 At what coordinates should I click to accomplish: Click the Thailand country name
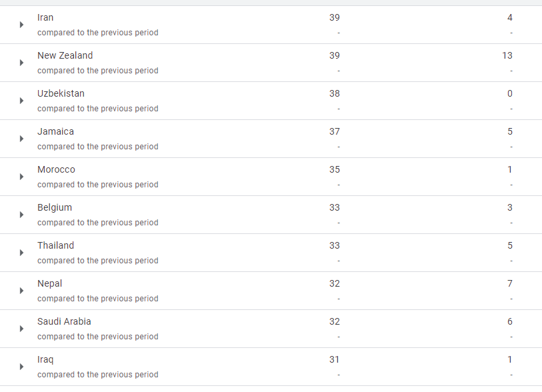point(55,245)
